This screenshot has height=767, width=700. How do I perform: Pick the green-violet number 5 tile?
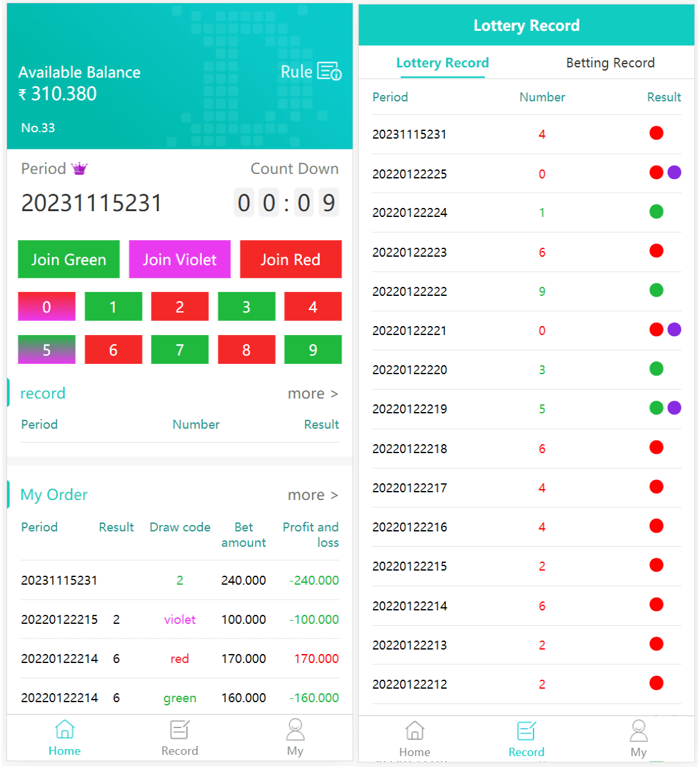click(46, 350)
